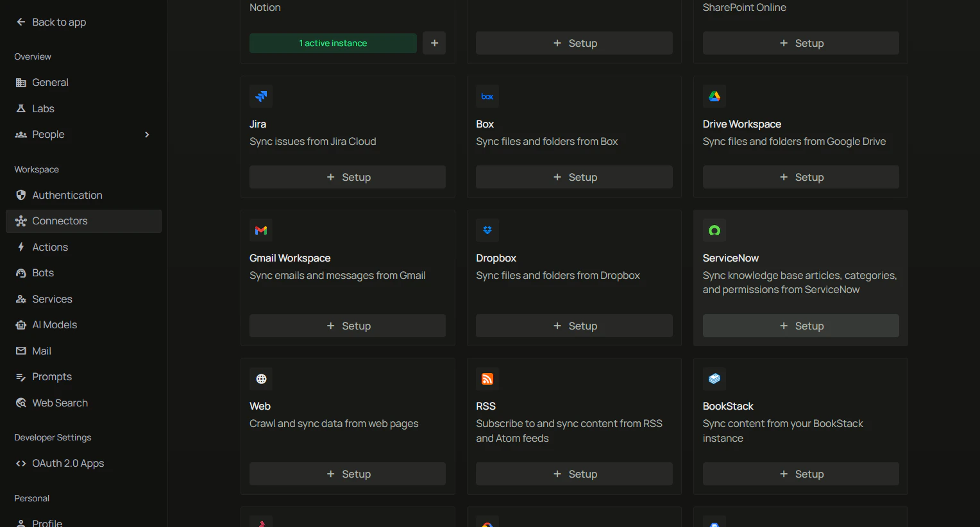The image size is (980, 527).
Task: Open Web Search settings
Action: pyautogui.click(x=83, y=403)
